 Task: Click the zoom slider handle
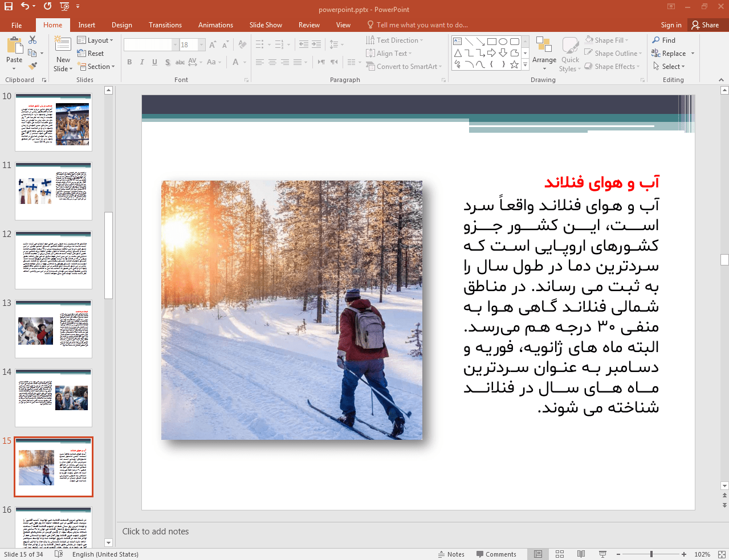[x=651, y=554]
